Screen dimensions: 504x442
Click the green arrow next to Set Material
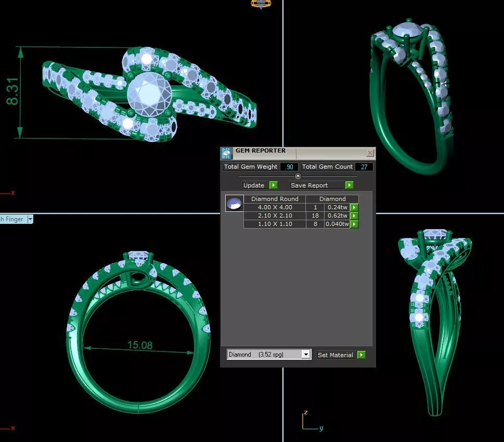[361, 355]
